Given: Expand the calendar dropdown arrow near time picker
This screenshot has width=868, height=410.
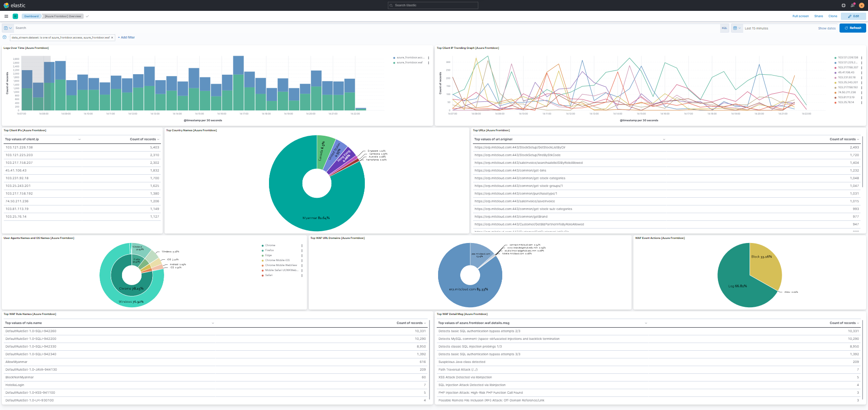Looking at the screenshot, I should point(740,28).
